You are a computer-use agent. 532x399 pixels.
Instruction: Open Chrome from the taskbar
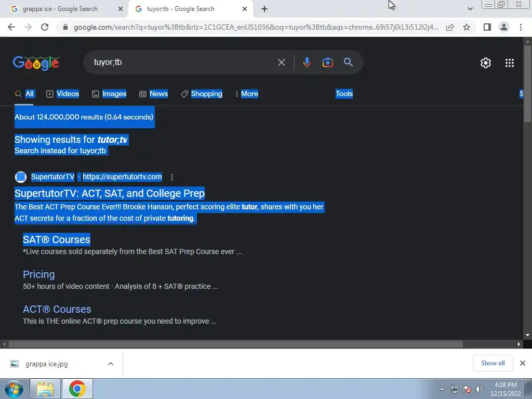point(77,389)
